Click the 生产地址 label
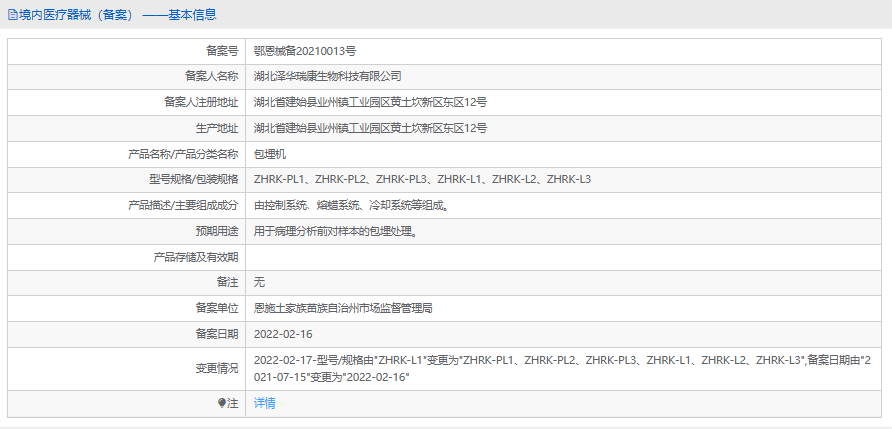 click(217, 128)
